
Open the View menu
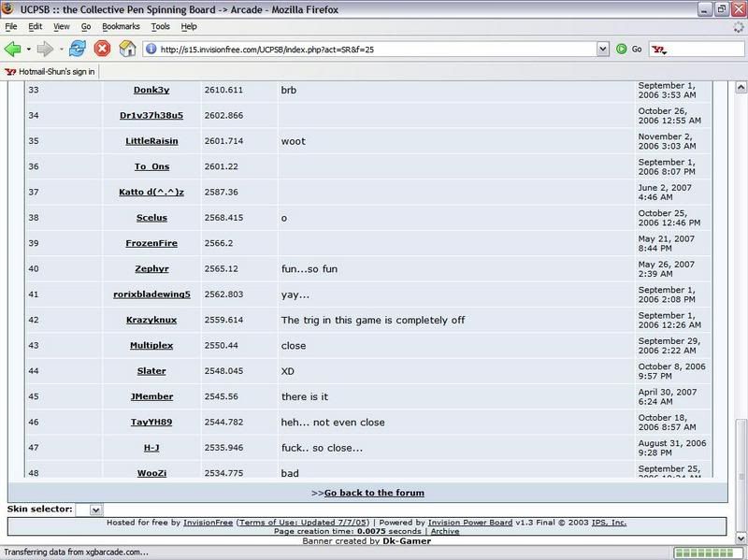(61, 27)
